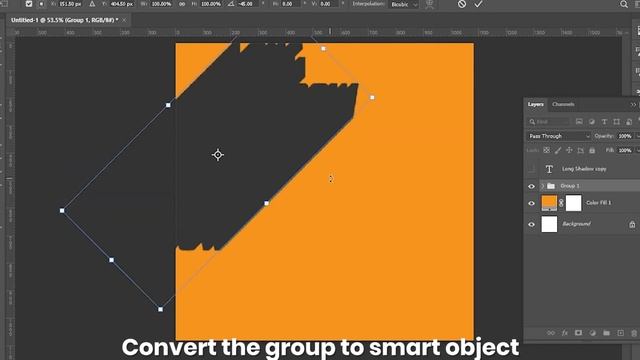Show the Long Shadow copy layer
This screenshot has height=360, width=640.
coord(531,169)
